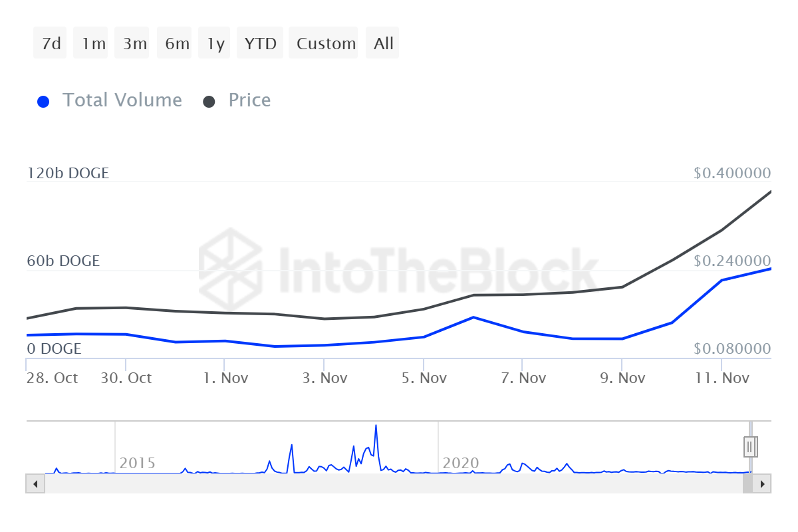Click the 9. Nov axis label

(622, 378)
